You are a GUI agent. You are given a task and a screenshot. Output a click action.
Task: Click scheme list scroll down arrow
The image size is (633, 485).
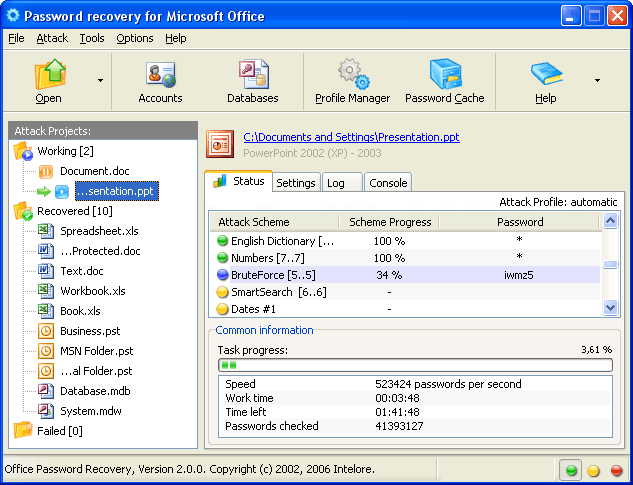coord(610,308)
